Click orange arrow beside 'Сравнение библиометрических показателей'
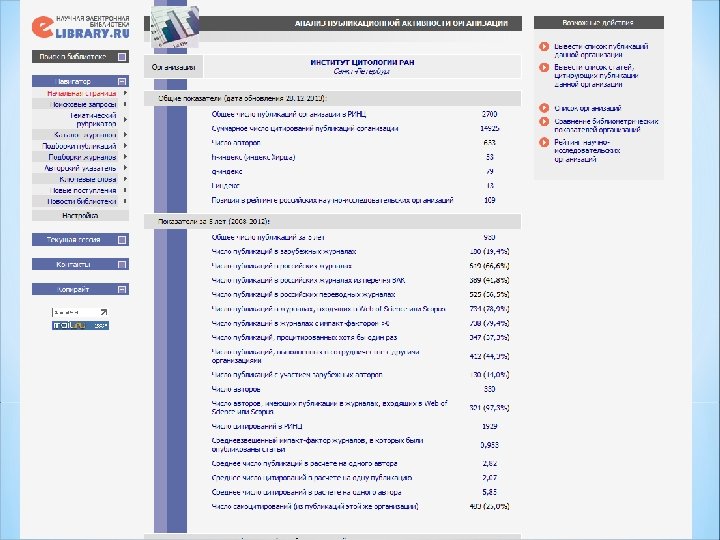This screenshot has height=540, width=720. [544, 122]
